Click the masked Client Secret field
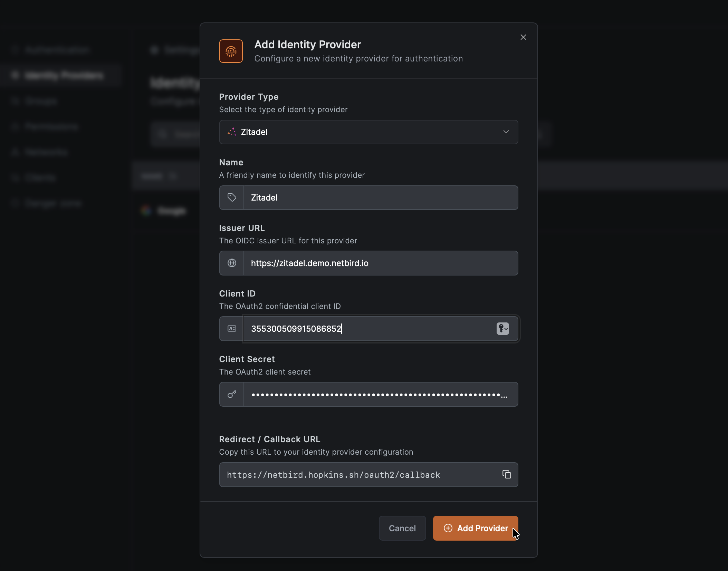 (376, 394)
